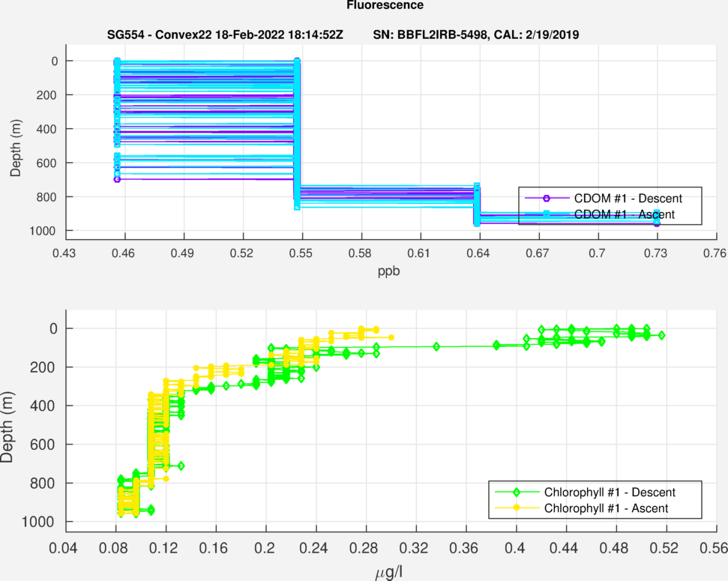Click the rightmost green diamond in the chlorophyll plot
Screen dimensions: 728x581
[x=661, y=335]
